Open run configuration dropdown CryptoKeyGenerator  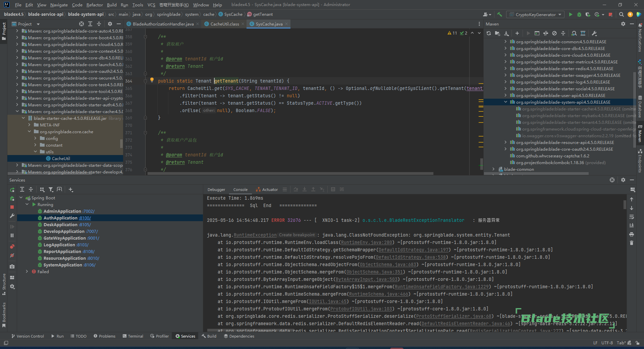click(536, 14)
